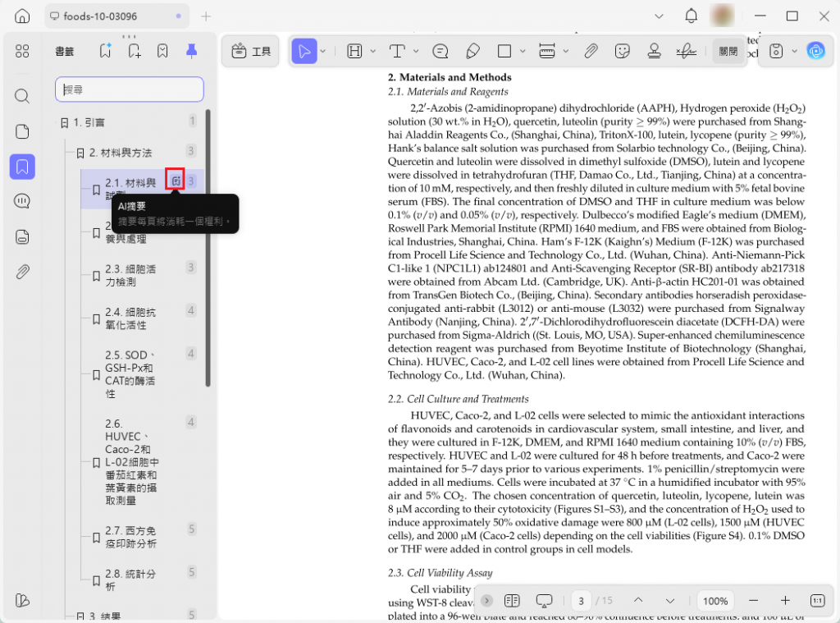Click the page number field showing 3
840x623 pixels.
pyautogui.click(x=581, y=601)
